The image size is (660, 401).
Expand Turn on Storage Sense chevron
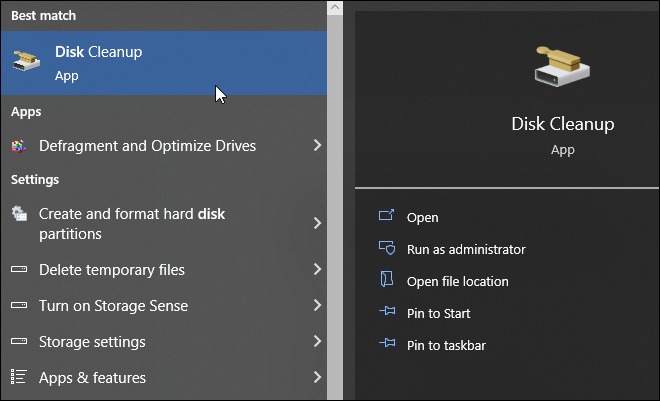[x=317, y=305]
